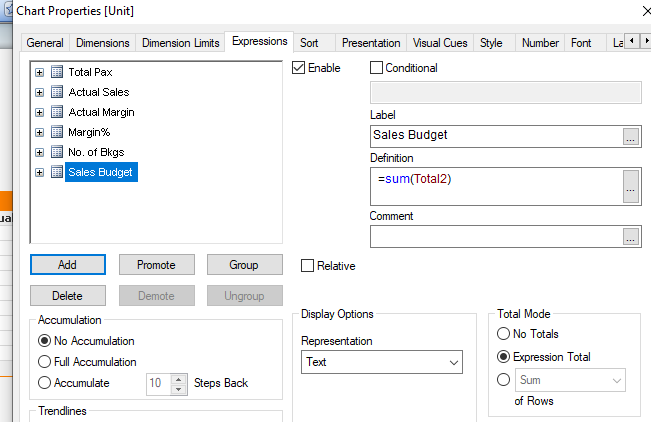
Task: Click the table icon beside Total Pax
Action: coord(57,72)
